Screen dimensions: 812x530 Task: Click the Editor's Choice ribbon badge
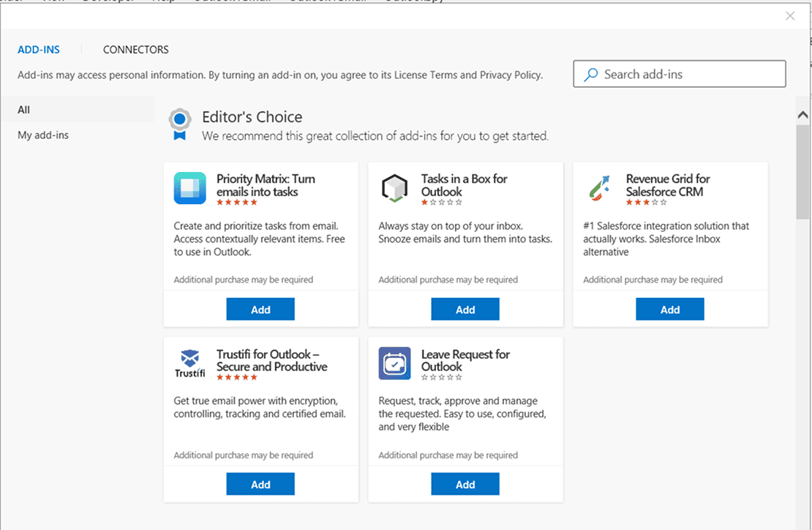point(180,122)
